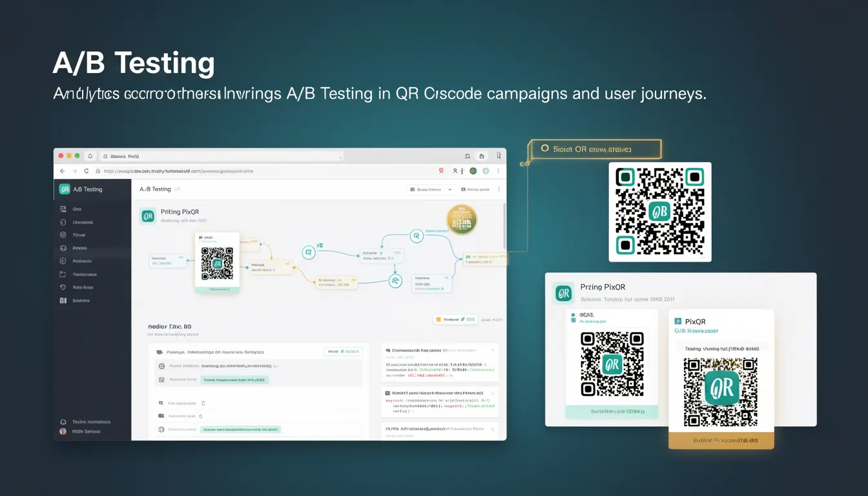Click the bell icon near the sidebar bottom
This screenshot has height=496, width=868.
[x=63, y=422]
